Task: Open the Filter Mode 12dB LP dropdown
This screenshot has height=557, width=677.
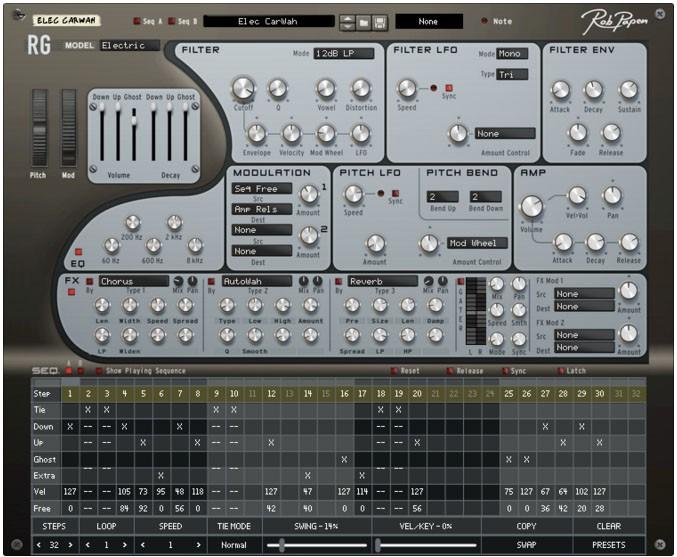Action: (344, 53)
